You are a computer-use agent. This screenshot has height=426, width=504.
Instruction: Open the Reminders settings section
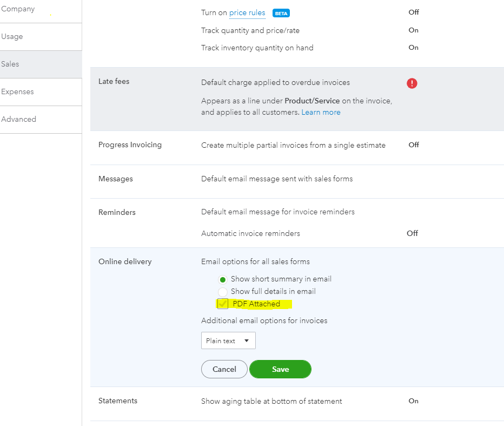(x=117, y=213)
